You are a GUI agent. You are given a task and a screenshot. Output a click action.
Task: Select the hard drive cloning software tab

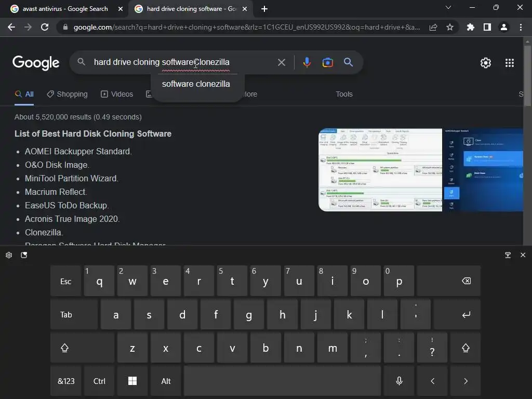click(x=191, y=9)
